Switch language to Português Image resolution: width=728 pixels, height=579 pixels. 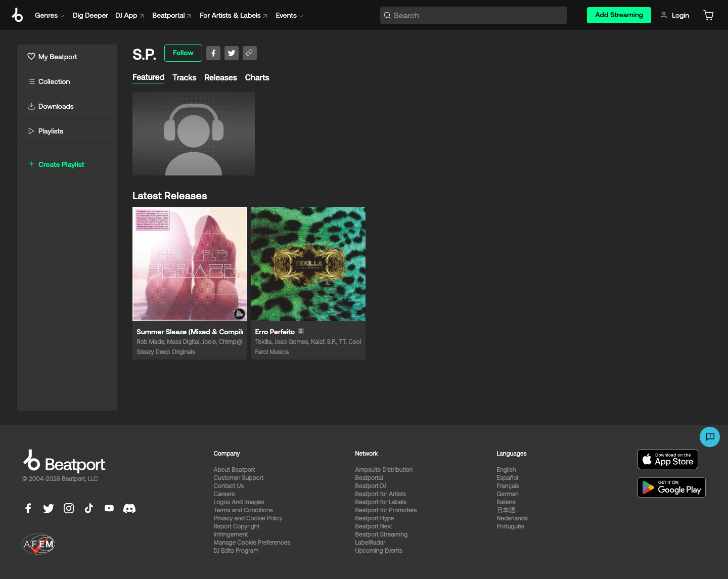(x=510, y=526)
